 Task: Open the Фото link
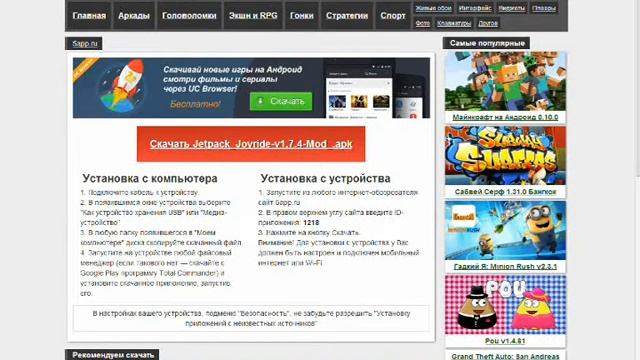(x=422, y=23)
